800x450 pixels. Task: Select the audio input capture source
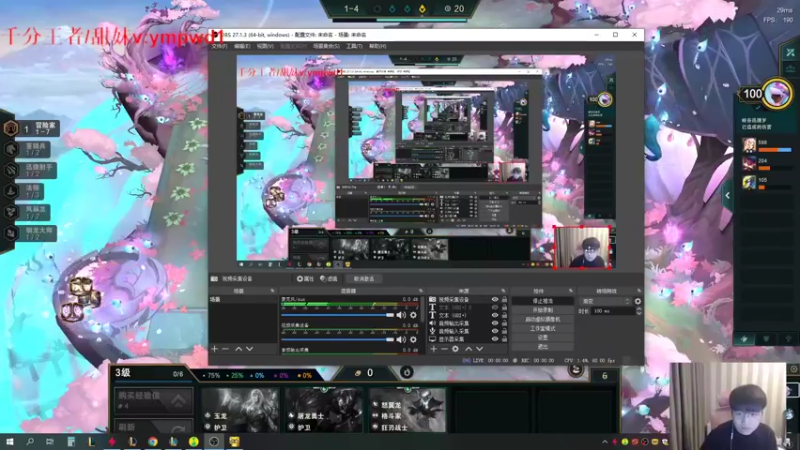point(468,331)
